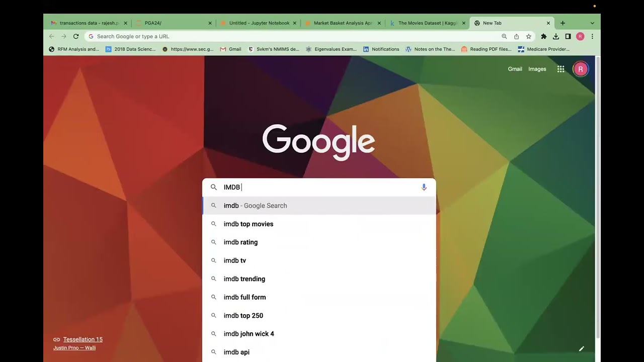This screenshot has width=644, height=362.
Task: Open the Chrome profile avatar R in the toolbar
Action: tap(580, 36)
